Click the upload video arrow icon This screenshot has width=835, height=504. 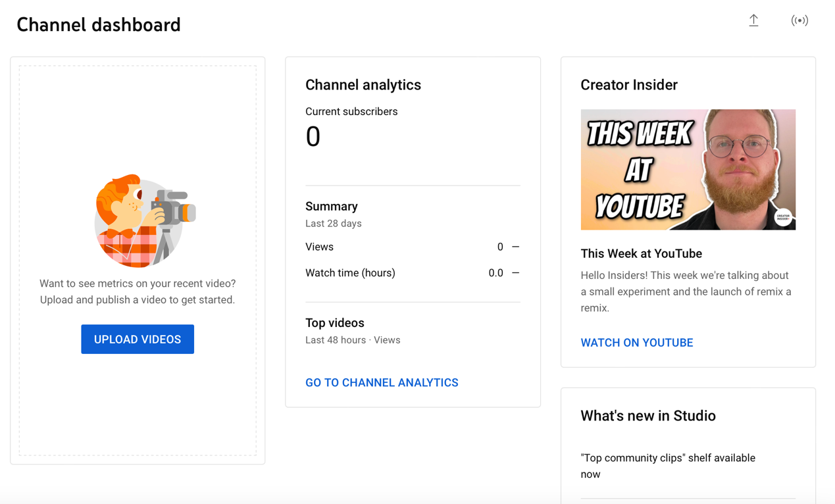(x=753, y=20)
